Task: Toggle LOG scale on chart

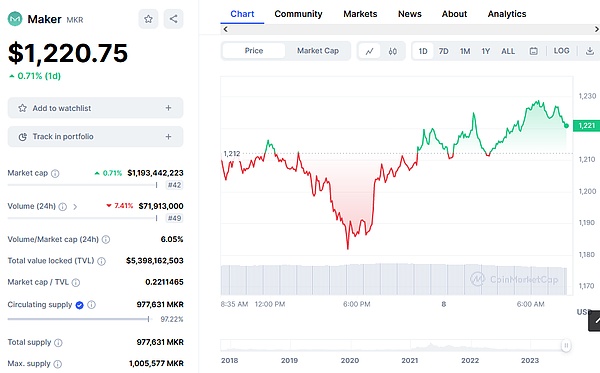Action: point(561,51)
